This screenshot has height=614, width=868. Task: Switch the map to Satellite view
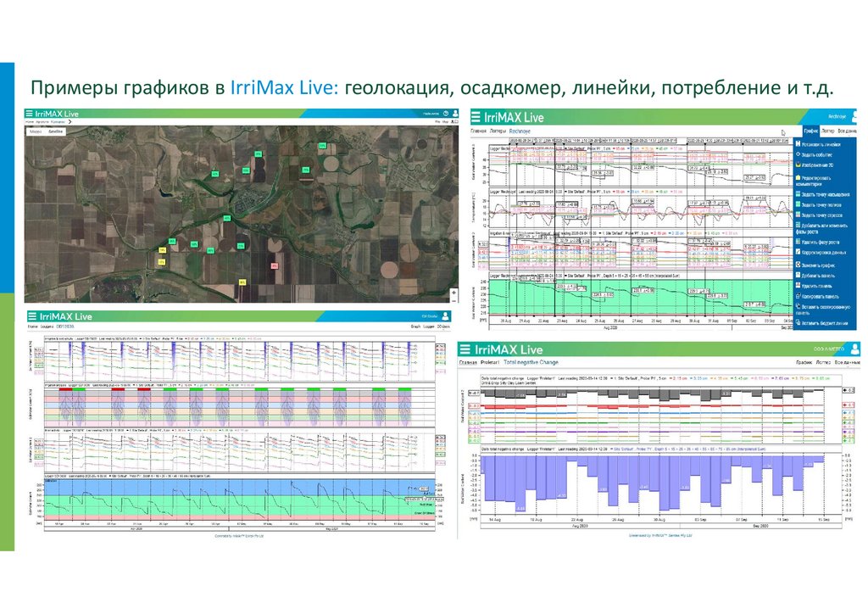pos(55,131)
